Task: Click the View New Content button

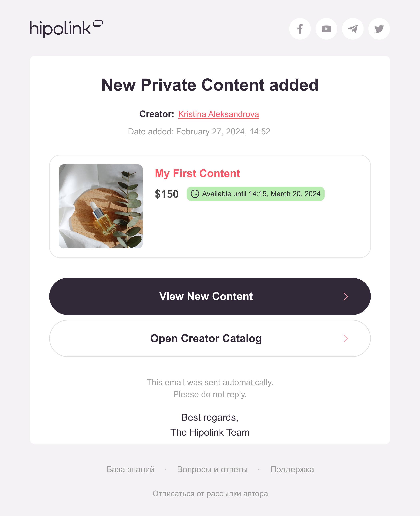Action: (x=210, y=296)
